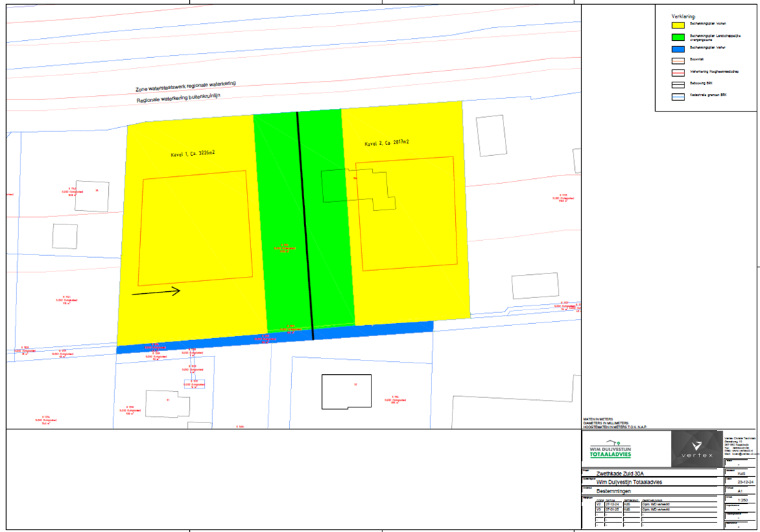Viewport: 760px width, 532px height.
Task: Click the Wim Duijvestijn Totaaladvies logo
Action: tap(610, 450)
